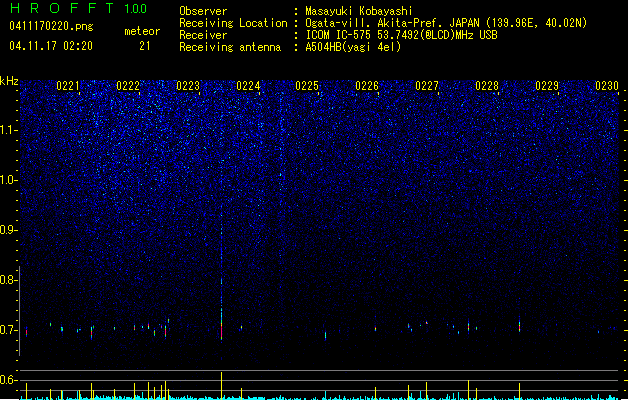Click the 0224 time marker
The height and width of the screenshot is (400, 629).
(x=248, y=86)
